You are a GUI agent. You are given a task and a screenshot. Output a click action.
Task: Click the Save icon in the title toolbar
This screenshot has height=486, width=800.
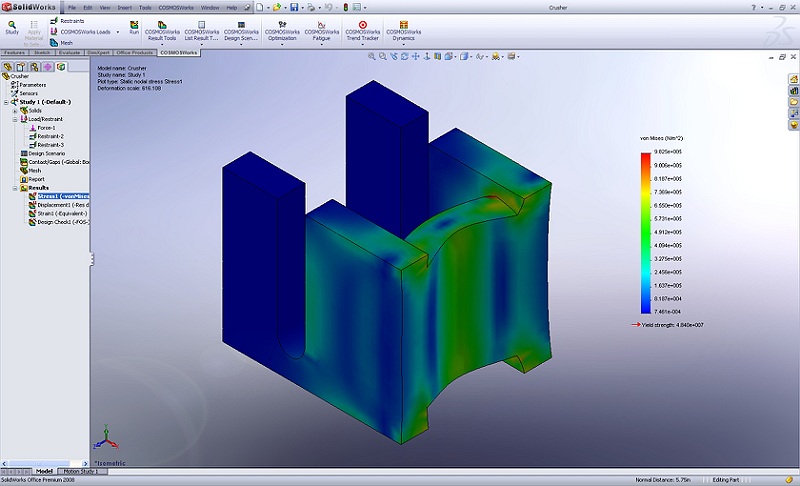pos(294,7)
